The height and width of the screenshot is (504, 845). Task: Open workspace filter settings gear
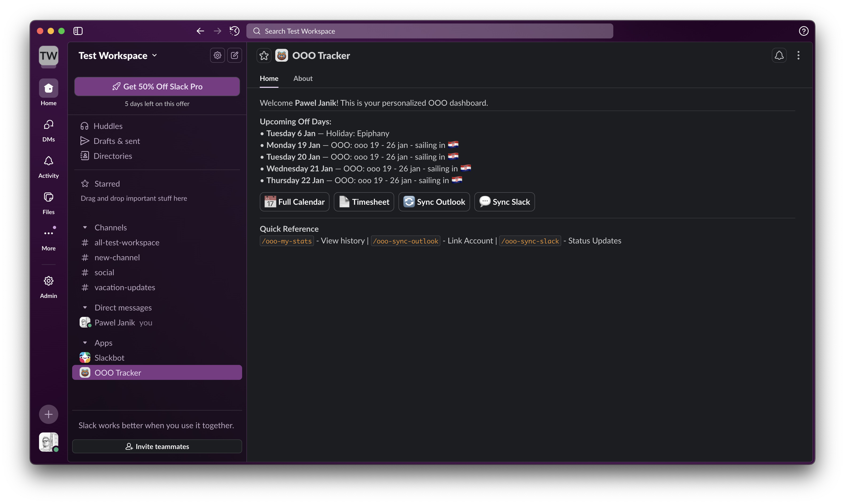coord(217,55)
